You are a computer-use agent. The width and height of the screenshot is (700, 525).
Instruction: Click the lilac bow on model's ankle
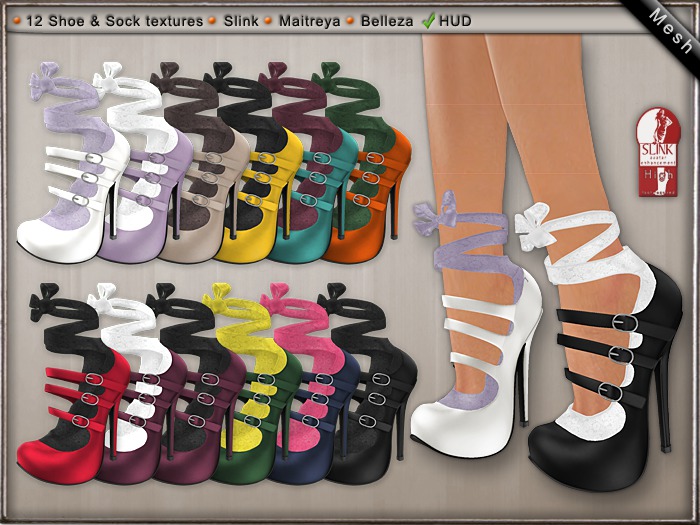point(434,212)
